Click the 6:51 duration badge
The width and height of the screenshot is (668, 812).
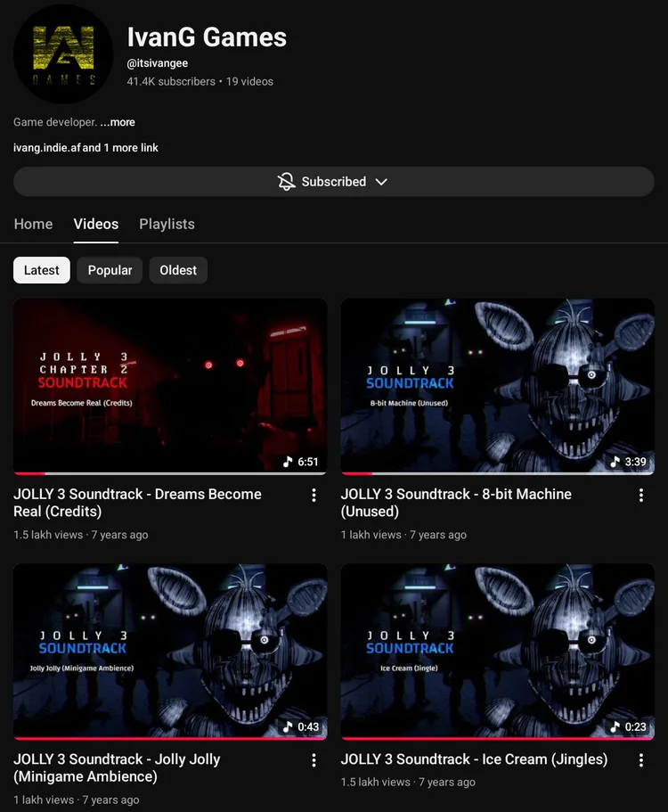[301, 462]
